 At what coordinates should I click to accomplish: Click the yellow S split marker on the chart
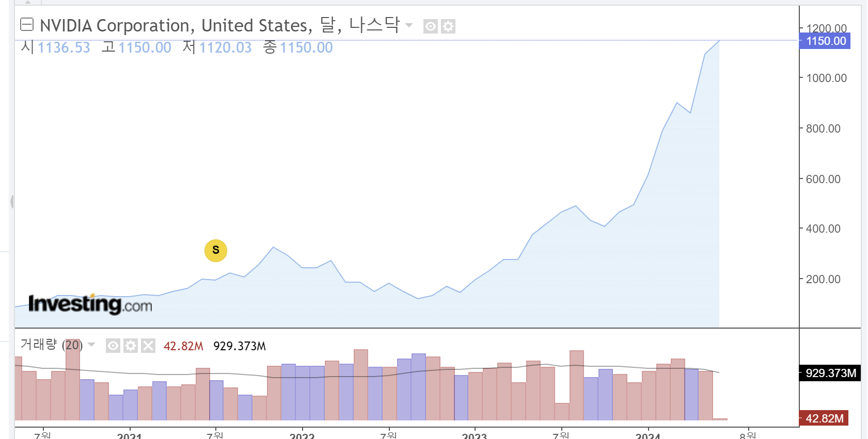216,250
